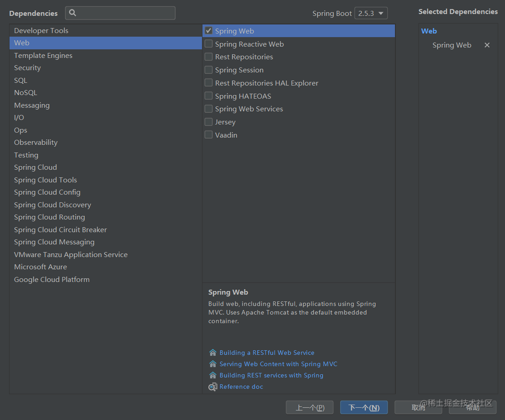505x420 pixels.
Task: Tick the Spring Session checkbox
Action: point(209,70)
